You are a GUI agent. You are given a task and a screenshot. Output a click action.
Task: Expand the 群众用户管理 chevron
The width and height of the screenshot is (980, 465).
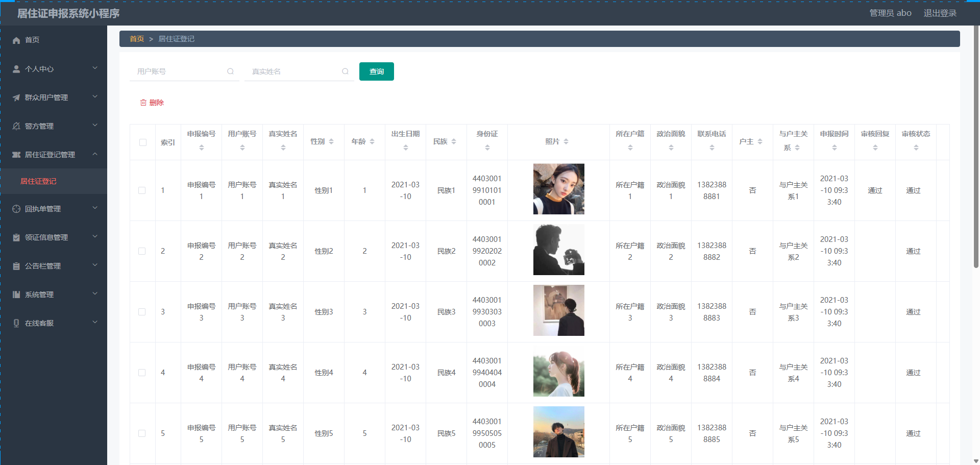click(95, 96)
